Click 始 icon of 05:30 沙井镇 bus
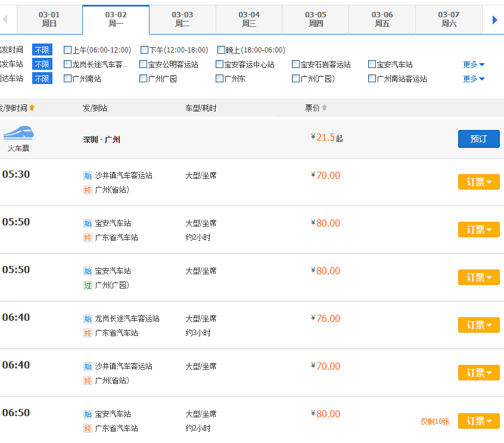 [88, 176]
